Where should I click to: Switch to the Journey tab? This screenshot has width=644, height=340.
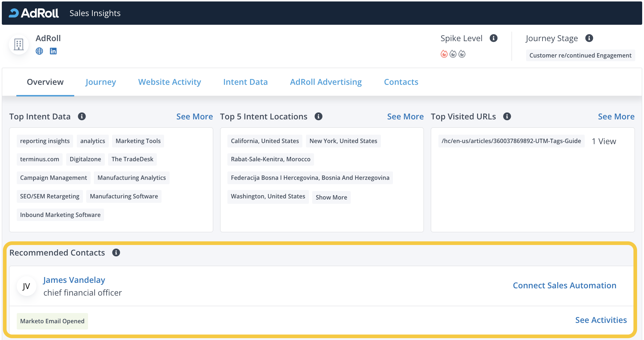(x=100, y=82)
